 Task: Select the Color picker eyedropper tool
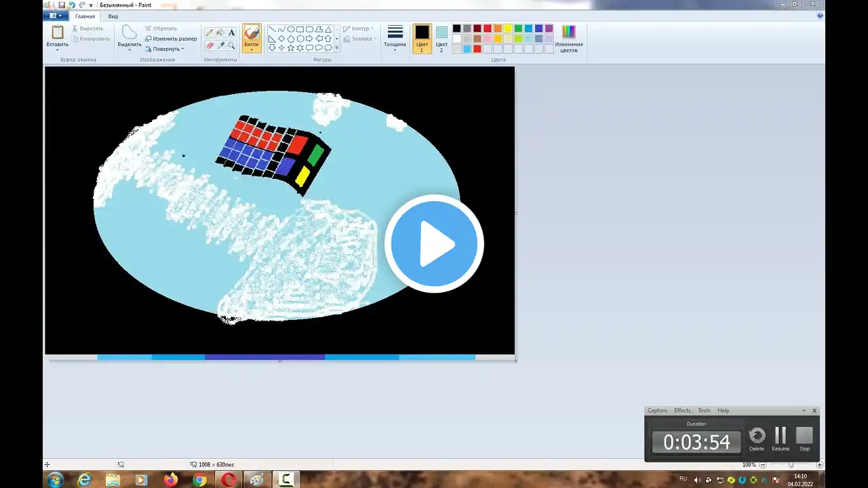[220, 45]
